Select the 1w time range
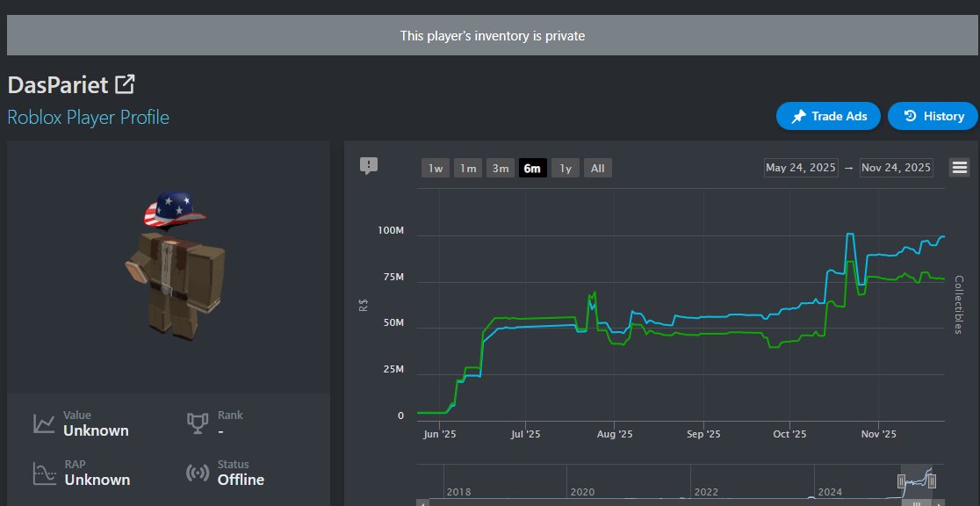The image size is (980, 506). [x=436, y=169]
